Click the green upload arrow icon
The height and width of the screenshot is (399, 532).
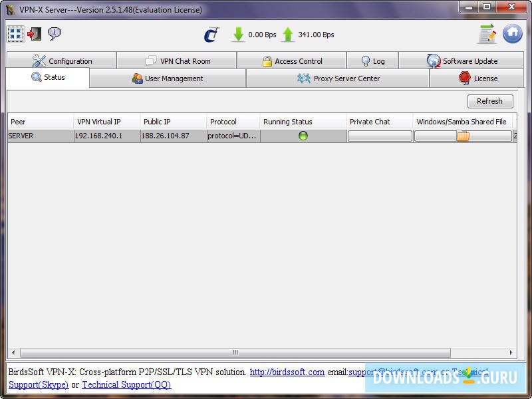[288, 35]
